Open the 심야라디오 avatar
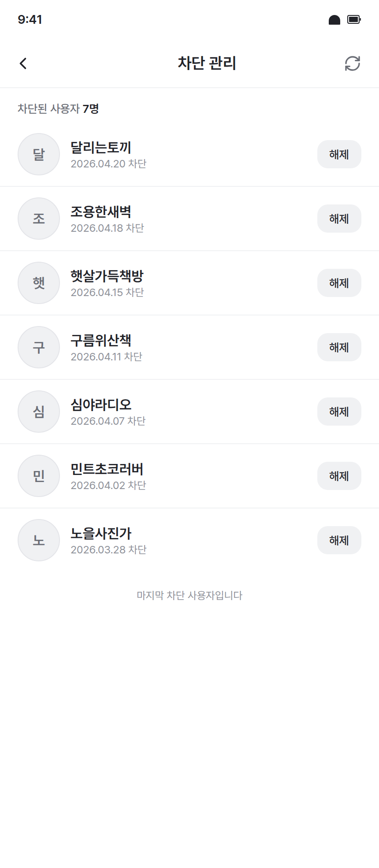The height and width of the screenshot is (868, 379). coord(39,412)
